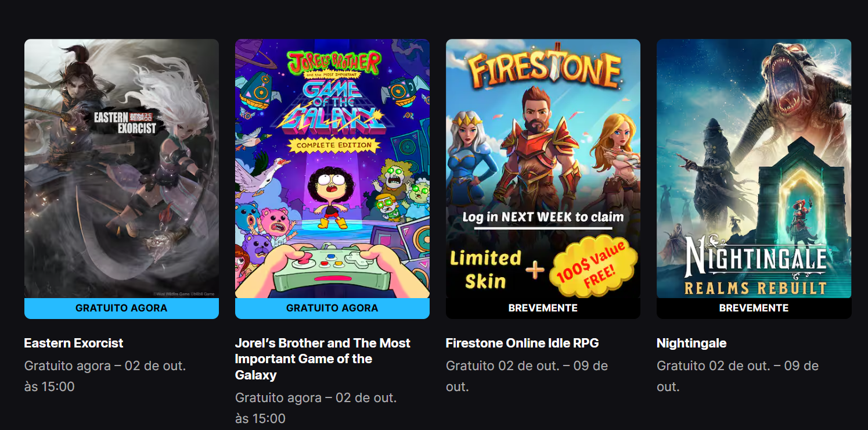Click Jorel's Brother free-until date text
This screenshot has height=430, width=868.
coord(316,408)
